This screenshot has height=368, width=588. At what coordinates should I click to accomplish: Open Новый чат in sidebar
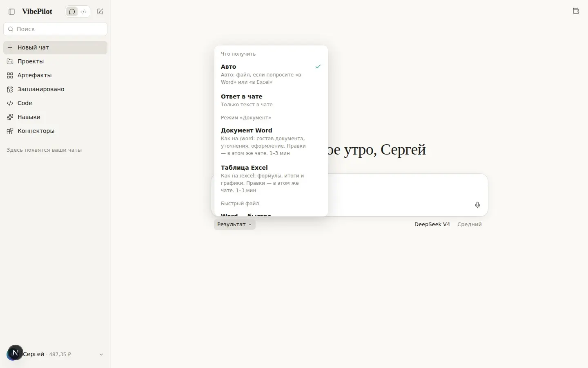coord(55,47)
